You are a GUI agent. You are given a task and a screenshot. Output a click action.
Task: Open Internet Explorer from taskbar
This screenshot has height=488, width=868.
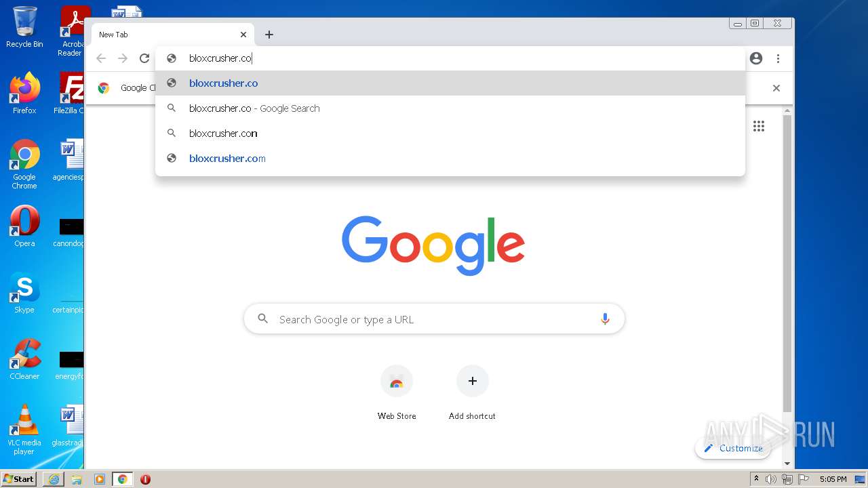click(x=54, y=479)
